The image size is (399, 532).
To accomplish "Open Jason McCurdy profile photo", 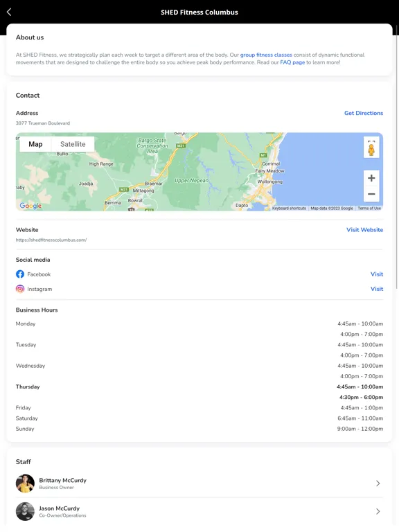I will coord(25,511).
